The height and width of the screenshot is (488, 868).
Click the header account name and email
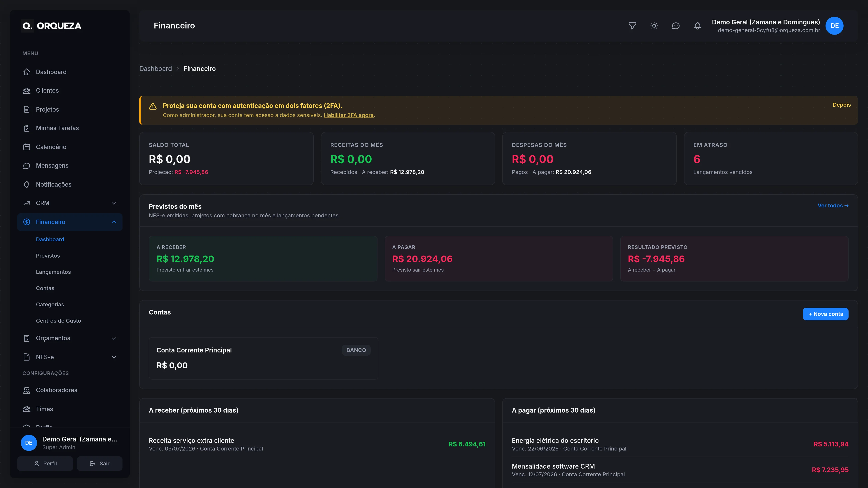pos(766,26)
